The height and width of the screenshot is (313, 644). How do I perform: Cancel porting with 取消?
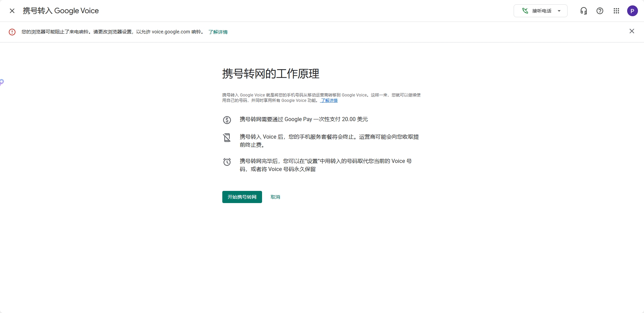[275, 197]
